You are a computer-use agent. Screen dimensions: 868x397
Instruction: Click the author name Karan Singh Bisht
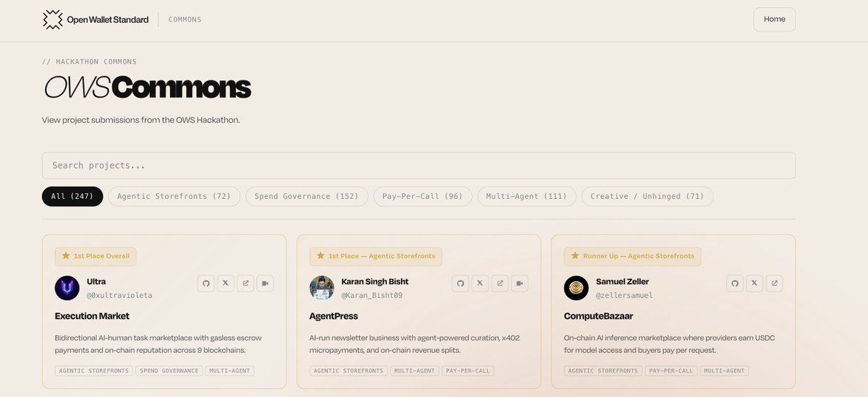pyautogui.click(x=375, y=281)
